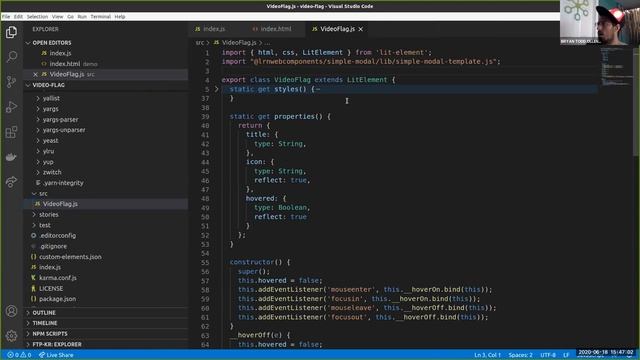The image size is (640, 360).
Task: Open the Edit menu
Action: pyautogui.click(x=18, y=17)
